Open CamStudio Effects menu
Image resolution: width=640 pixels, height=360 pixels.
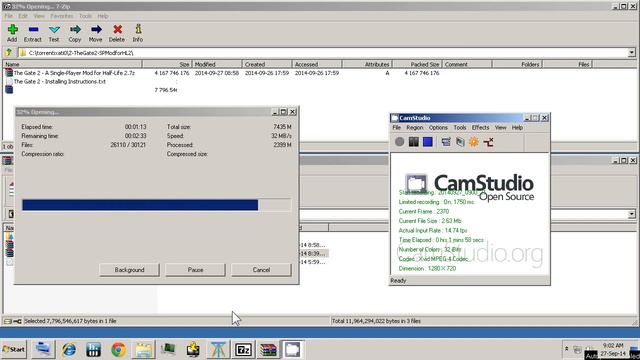click(x=480, y=127)
